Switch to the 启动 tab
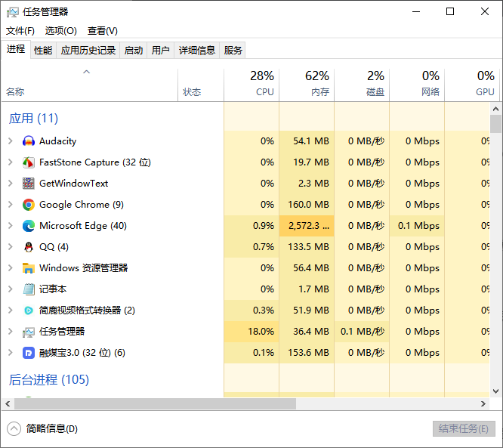This screenshot has height=448, width=503. [x=133, y=51]
